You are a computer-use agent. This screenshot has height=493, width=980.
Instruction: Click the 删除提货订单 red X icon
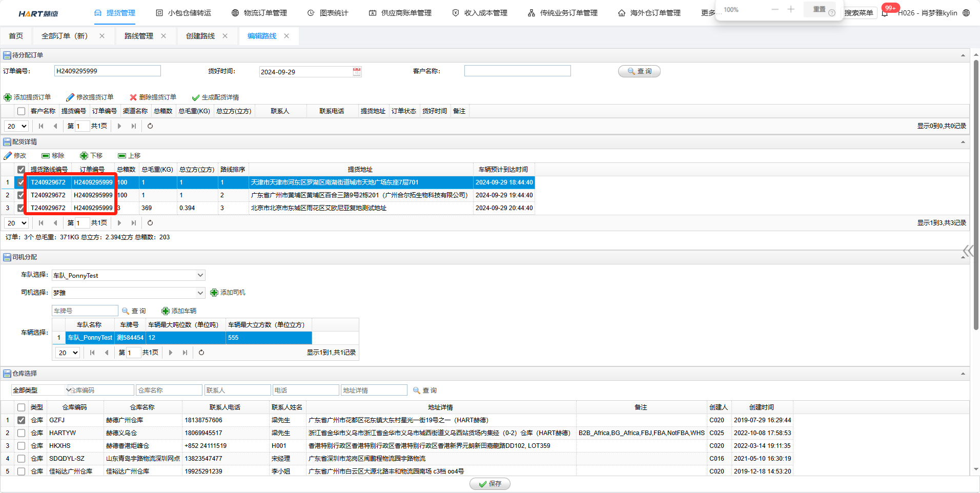[x=133, y=97]
